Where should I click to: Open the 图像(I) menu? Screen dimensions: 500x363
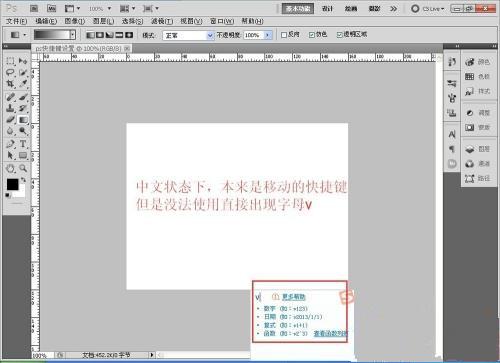(x=75, y=21)
